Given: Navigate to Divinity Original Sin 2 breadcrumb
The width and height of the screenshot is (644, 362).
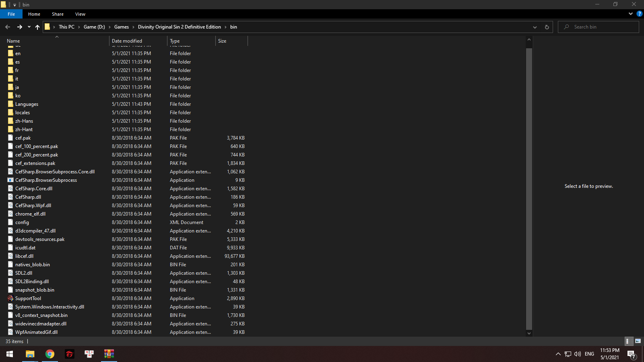Looking at the screenshot, I should click(x=179, y=27).
